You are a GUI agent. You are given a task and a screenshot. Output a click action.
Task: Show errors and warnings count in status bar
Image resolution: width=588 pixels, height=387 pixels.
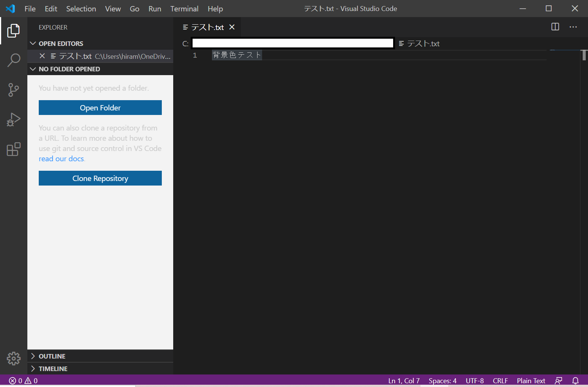pos(23,381)
